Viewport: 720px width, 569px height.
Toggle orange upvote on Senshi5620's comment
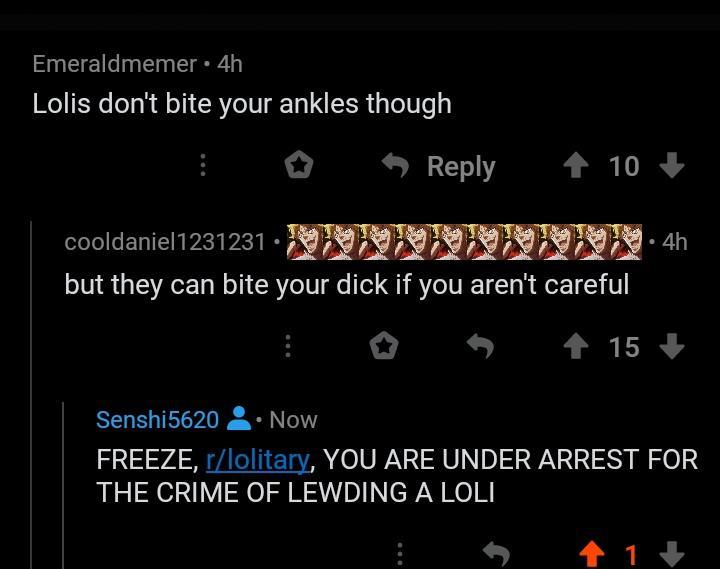click(x=592, y=554)
